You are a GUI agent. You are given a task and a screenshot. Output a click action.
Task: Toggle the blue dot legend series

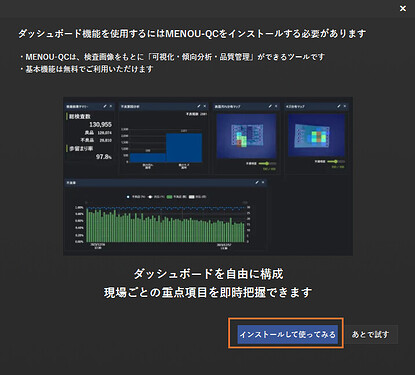pyautogui.click(x=136, y=197)
